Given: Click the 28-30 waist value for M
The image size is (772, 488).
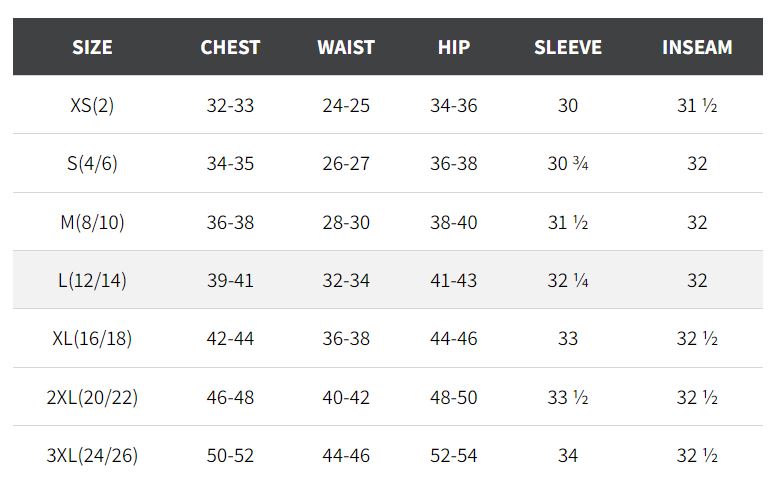Looking at the screenshot, I should [x=346, y=223].
